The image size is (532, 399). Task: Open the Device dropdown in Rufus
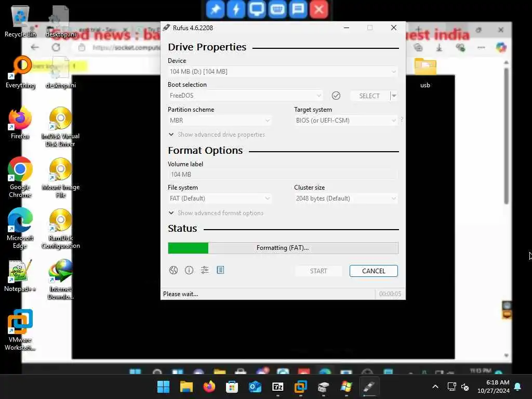click(x=283, y=72)
